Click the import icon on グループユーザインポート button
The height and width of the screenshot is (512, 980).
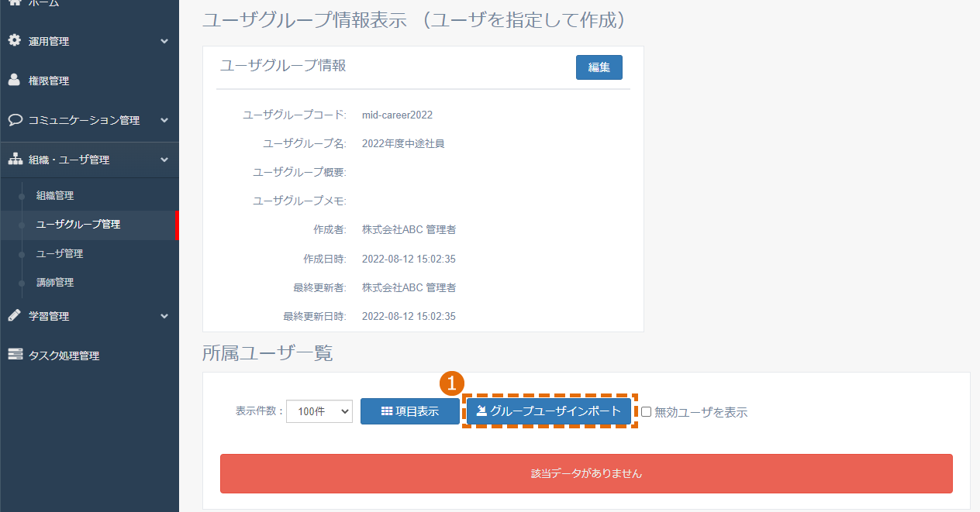pyautogui.click(x=481, y=411)
